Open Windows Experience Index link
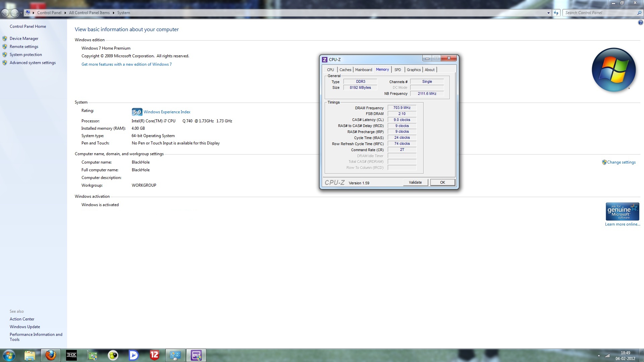Viewport: 644px width, 362px height. 167,112
